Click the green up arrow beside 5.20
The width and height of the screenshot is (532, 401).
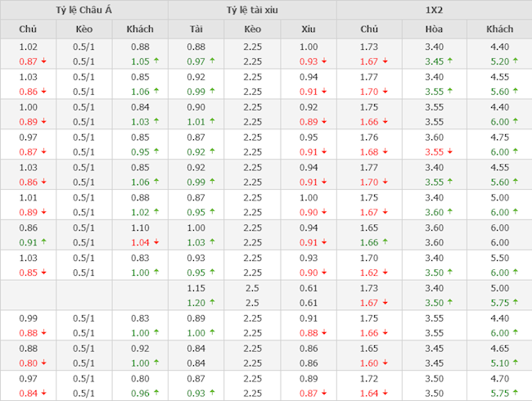point(516,61)
